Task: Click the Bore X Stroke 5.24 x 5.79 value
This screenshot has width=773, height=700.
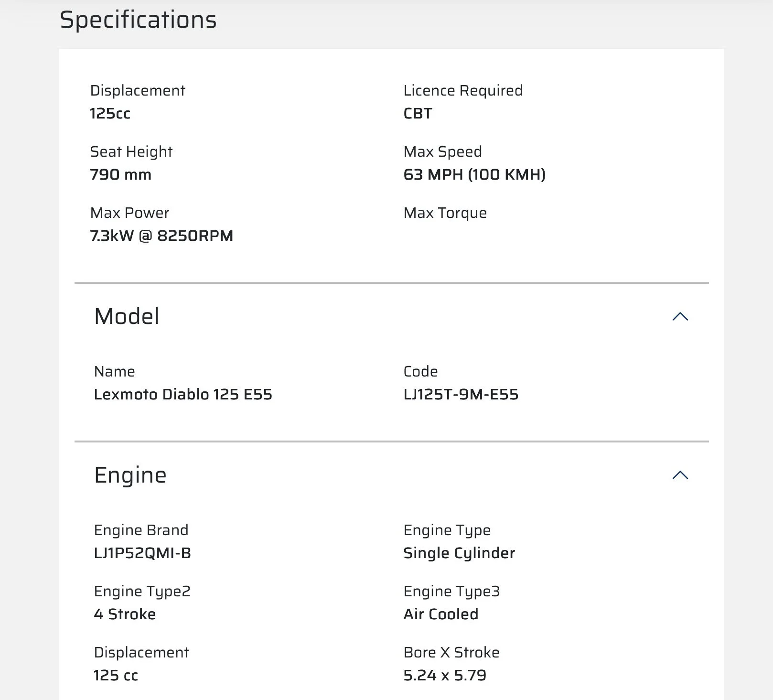Action: (445, 675)
